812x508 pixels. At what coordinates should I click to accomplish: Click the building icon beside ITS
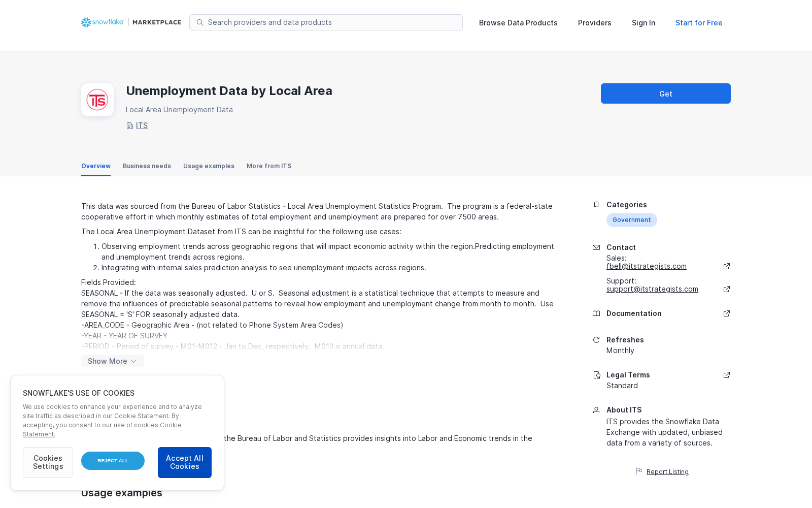click(129, 125)
